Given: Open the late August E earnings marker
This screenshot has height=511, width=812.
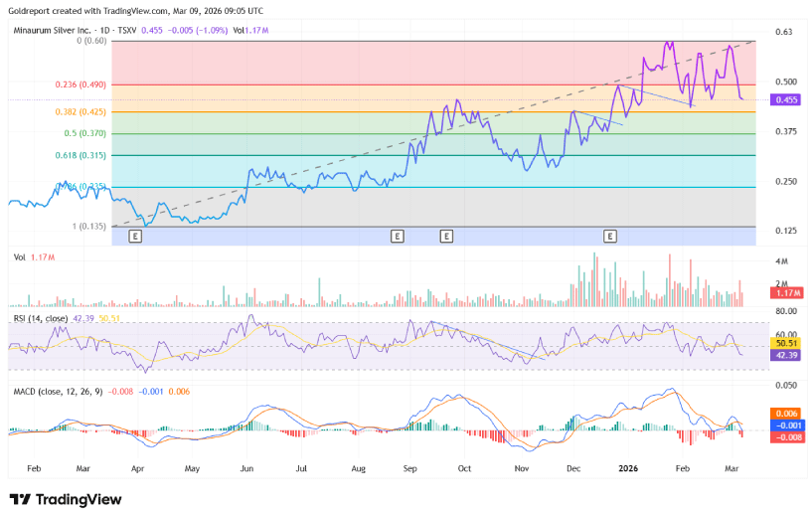Looking at the screenshot, I should (397, 237).
